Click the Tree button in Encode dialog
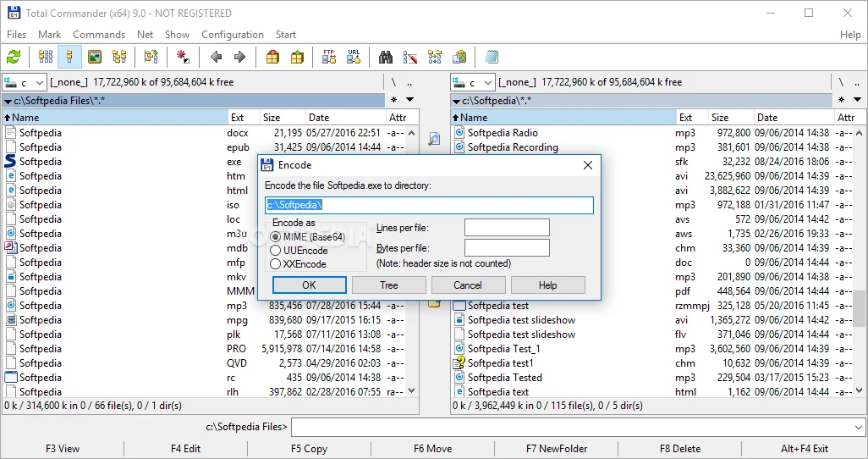This screenshot has height=459, width=868. tap(388, 285)
